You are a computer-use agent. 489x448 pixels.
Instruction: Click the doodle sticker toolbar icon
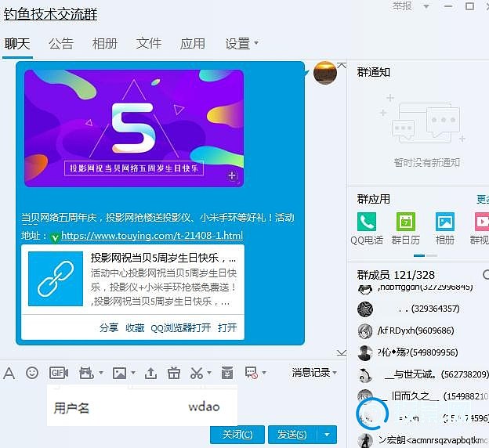(x=86, y=373)
